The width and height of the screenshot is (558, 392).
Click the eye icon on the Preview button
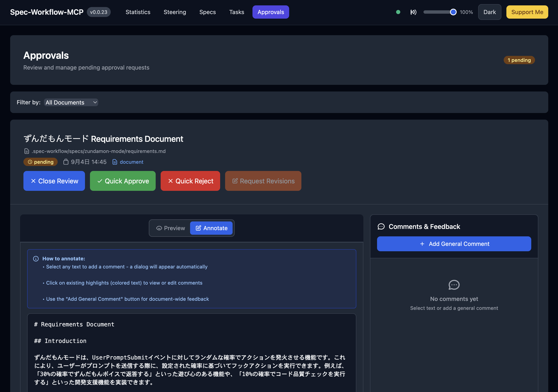159,228
